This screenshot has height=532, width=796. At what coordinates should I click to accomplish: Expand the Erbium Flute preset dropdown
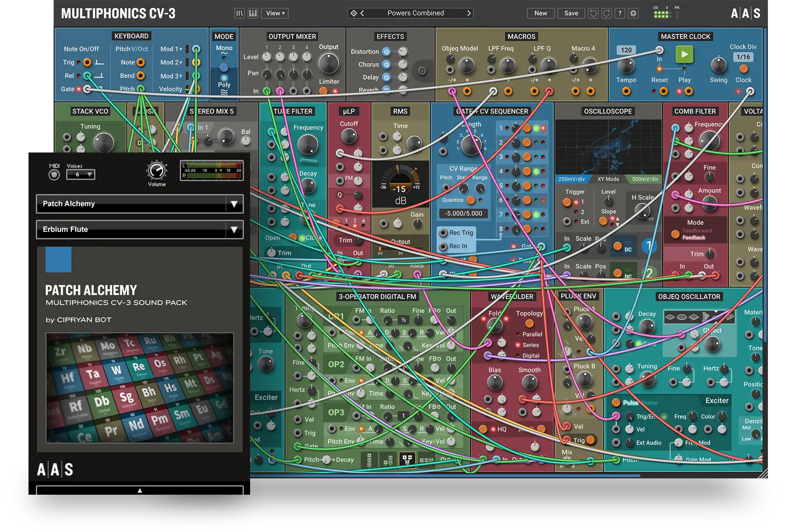(x=234, y=230)
